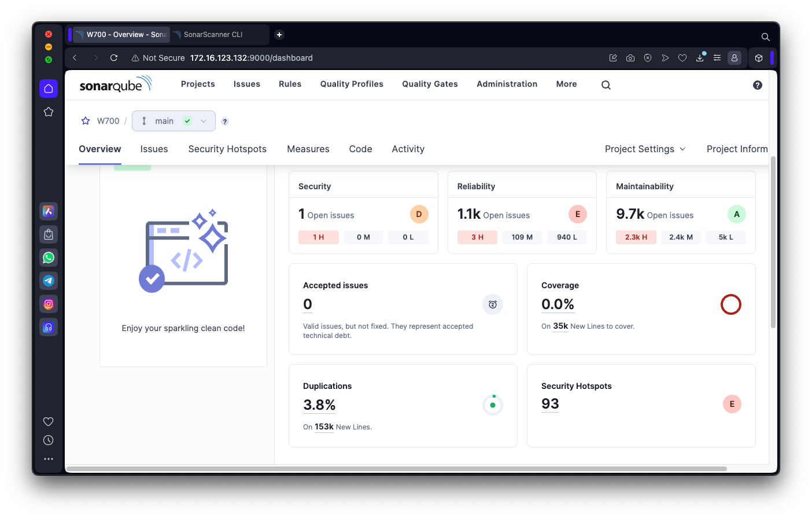Open the music Player sidebar icon
Image resolution: width=812 pixels, height=518 pixels.
(49, 327)
